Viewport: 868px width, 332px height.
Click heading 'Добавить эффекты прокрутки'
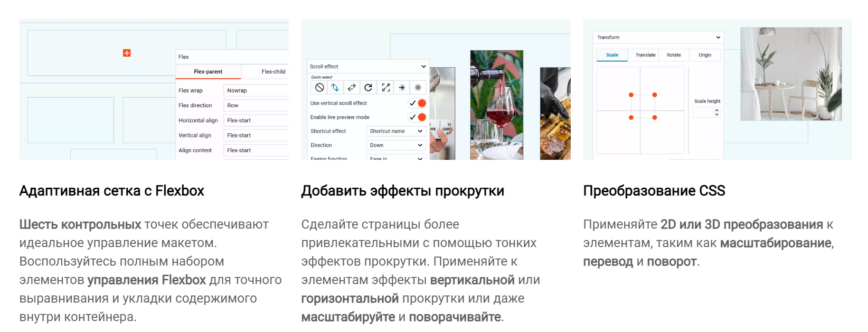[x=403, y=191]
